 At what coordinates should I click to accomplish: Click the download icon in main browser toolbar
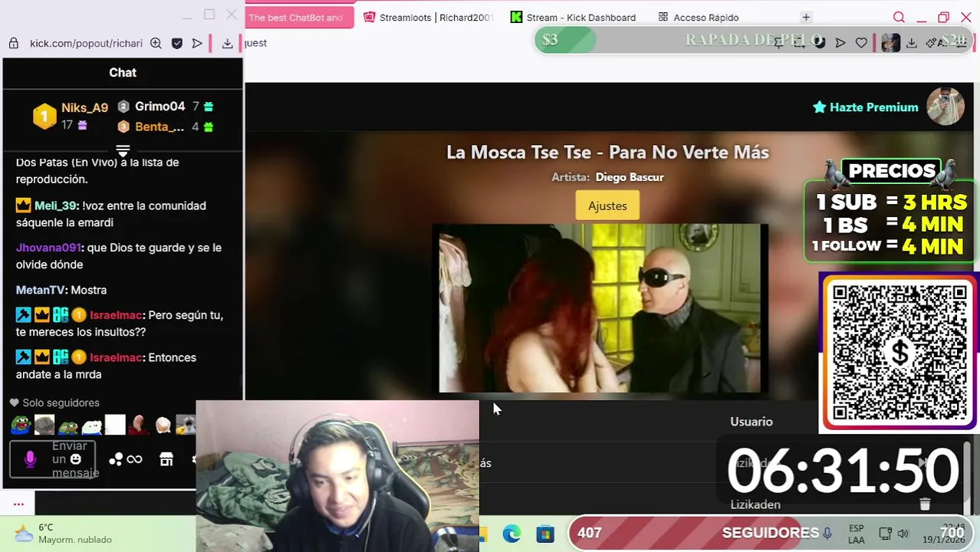pos(912,43)
